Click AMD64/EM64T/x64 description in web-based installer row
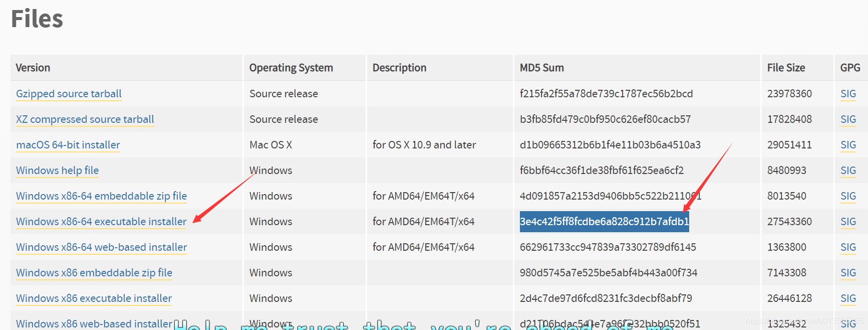 (424, 247)
